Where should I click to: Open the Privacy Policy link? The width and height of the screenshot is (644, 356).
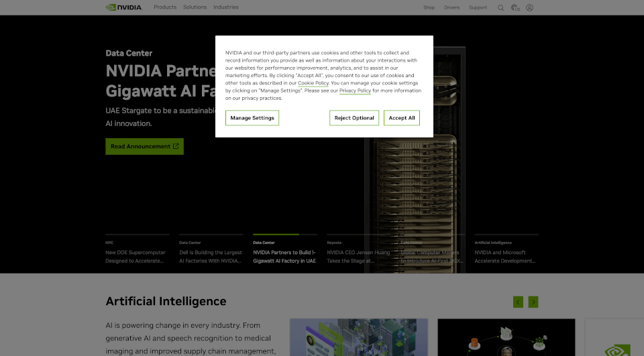(x=355, y=91)
